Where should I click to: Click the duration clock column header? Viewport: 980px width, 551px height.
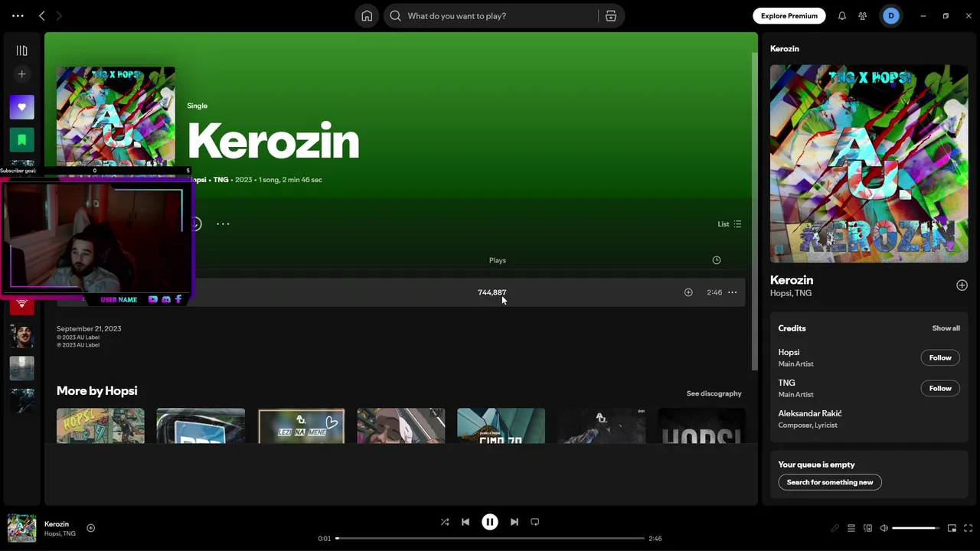(x=717, y=260)
